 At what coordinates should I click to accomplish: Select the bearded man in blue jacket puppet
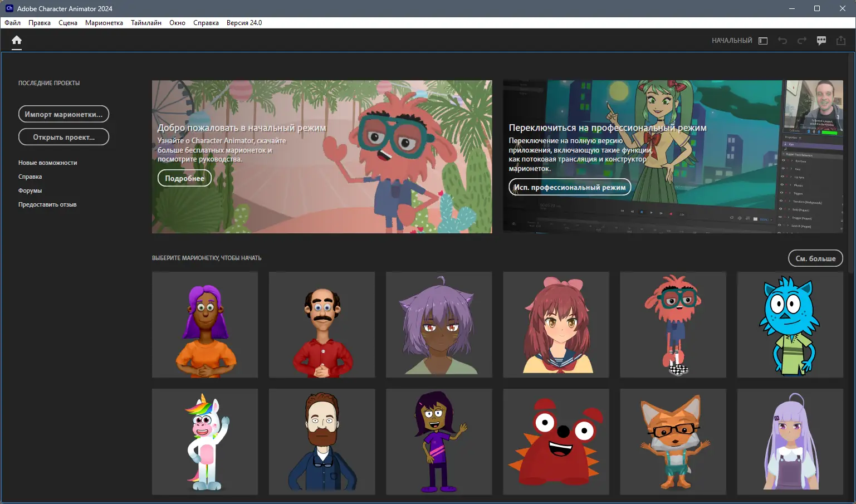tap(322, 442)
